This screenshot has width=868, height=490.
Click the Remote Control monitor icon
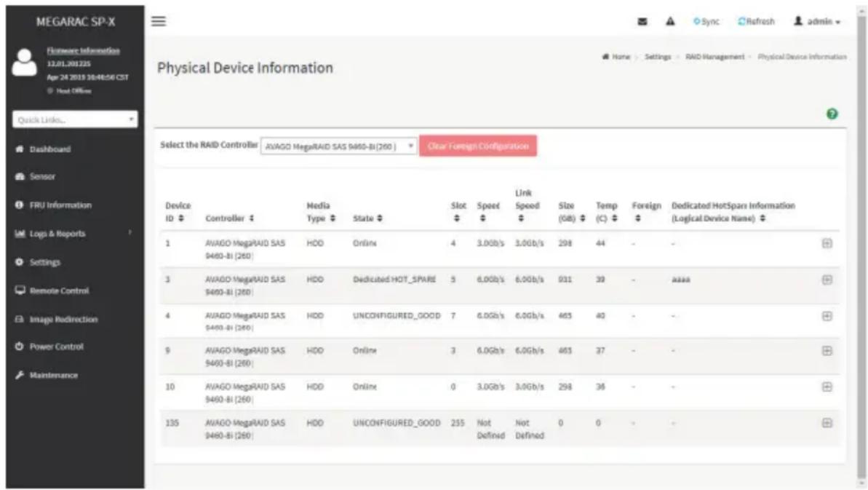pyautogui.click(x=20, y=291)
